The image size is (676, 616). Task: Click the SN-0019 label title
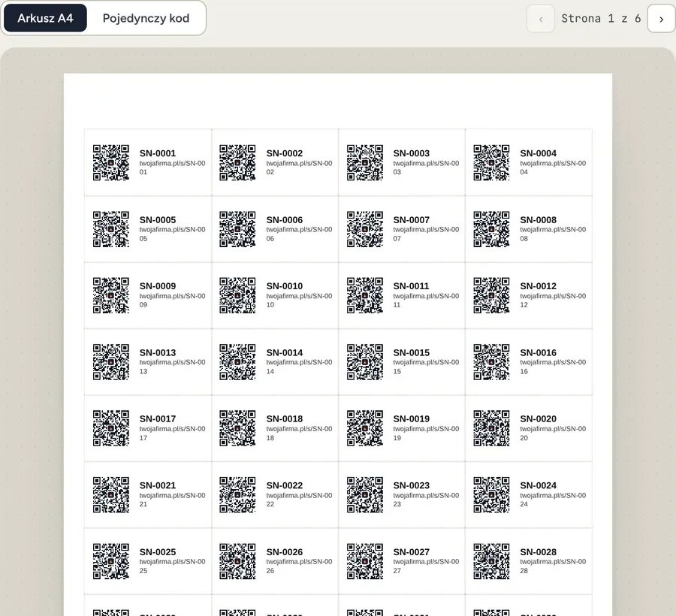coord(412,419)
